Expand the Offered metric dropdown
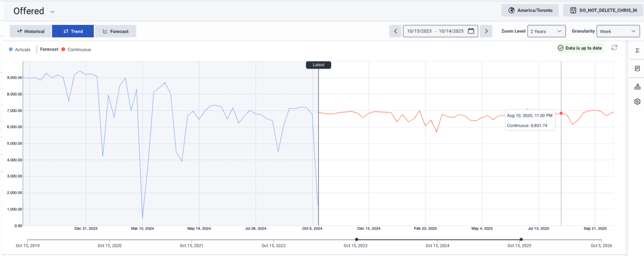This screenshot has width=644, height=256. [x=52, y=12]
